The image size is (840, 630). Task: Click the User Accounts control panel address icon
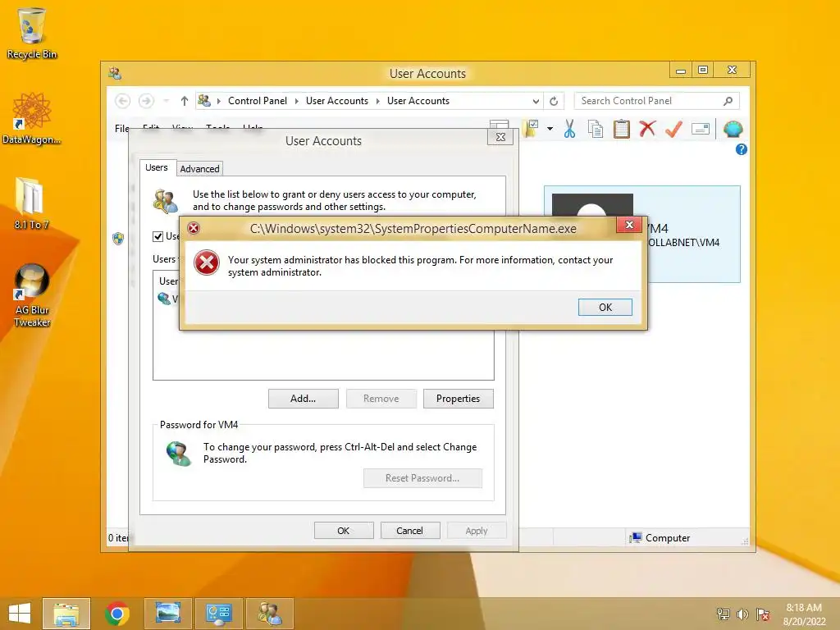pyautogui.click(x=204, y=100)
